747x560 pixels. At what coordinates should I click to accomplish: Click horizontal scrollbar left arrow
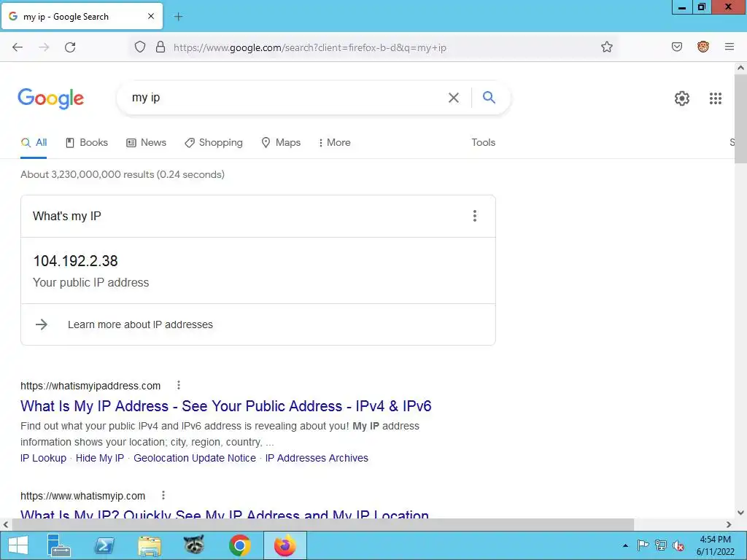[6, 524]
